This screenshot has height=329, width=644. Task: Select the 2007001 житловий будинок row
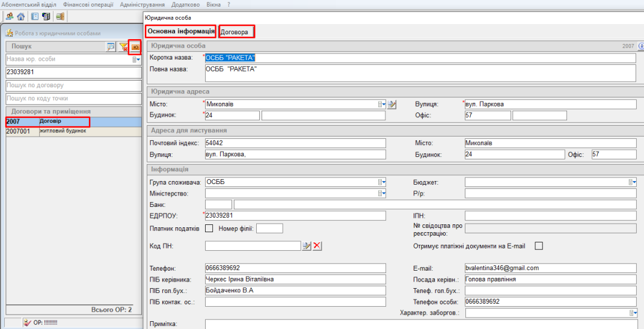click(48, 131)
